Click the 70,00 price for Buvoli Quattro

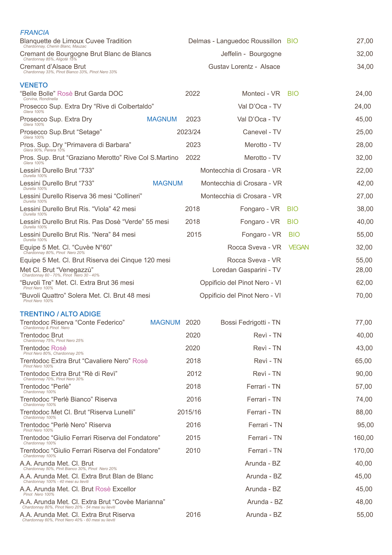click(x=364, y=295)
